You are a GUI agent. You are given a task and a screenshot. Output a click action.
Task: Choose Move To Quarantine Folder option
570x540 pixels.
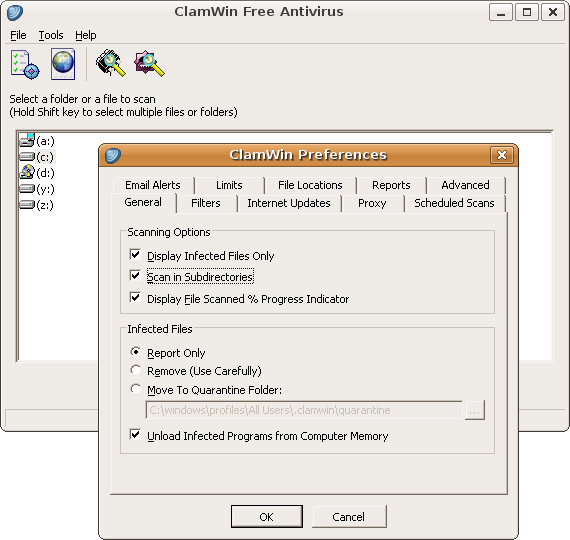pos(136,389)
